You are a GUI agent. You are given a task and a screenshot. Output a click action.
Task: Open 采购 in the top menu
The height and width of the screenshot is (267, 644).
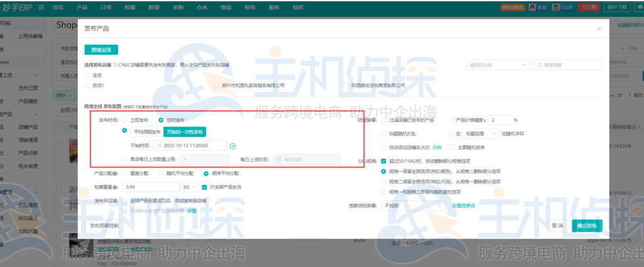coord(178,8)
